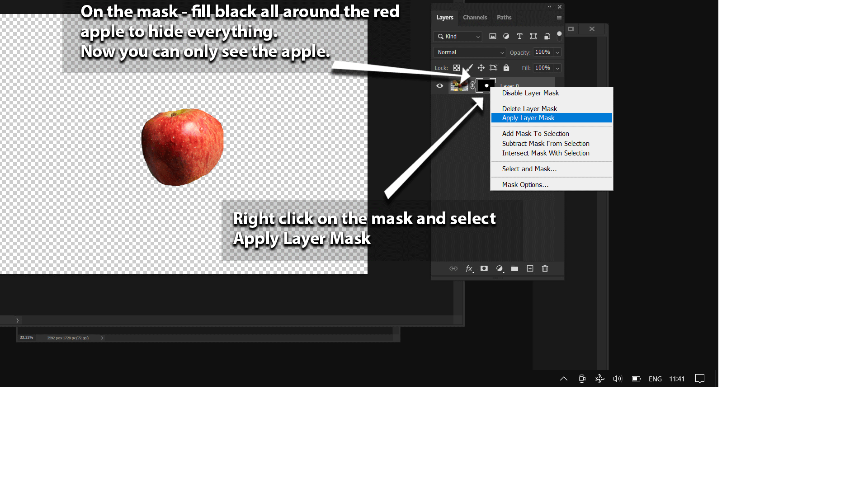868x488 pixels.
Task: Open the layer style fx menu
Action: (469, 268)
